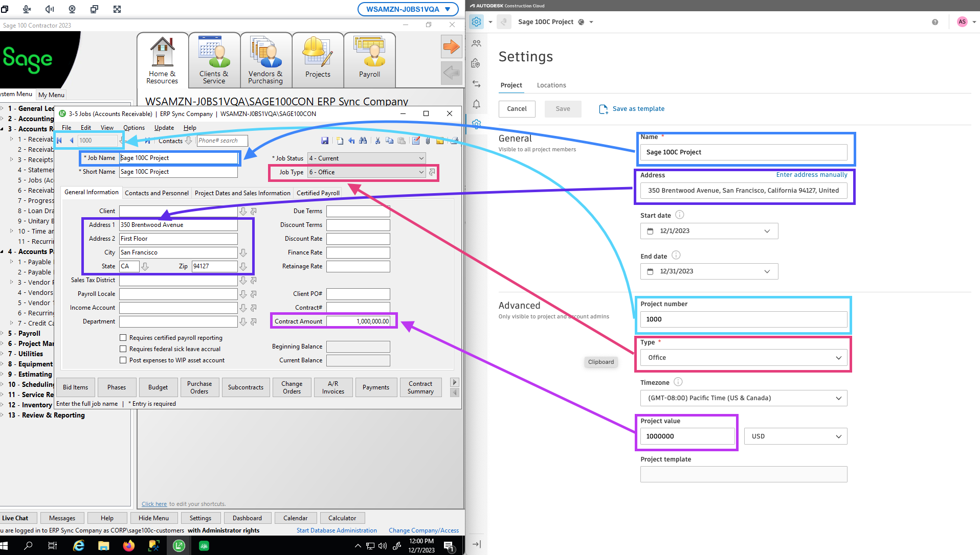
Task: Open the WSAMZN-J0BS1VQA connection dropdown
Action: (x=408, y=9)
